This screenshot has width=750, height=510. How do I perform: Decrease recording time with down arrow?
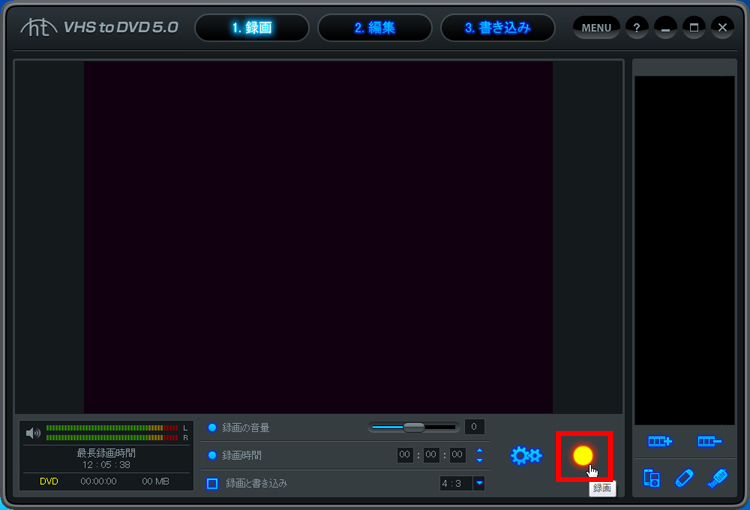[x=479, y=460]
